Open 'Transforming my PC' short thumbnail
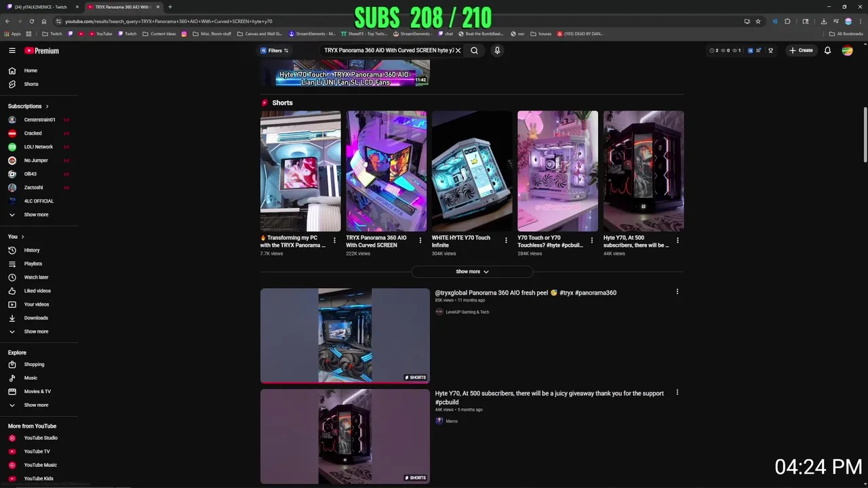This screenshot has width=868, height=488. (300, 171)
